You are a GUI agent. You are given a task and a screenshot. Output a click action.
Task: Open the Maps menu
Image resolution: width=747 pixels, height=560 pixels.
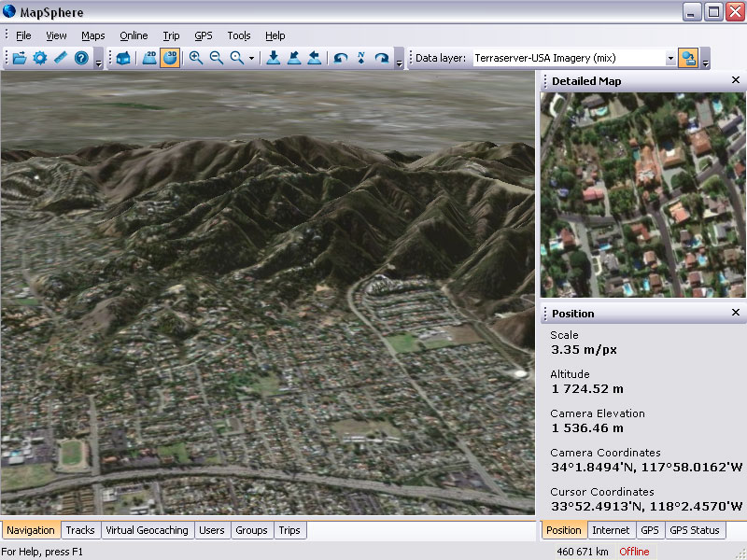click(x=92, y=35)
